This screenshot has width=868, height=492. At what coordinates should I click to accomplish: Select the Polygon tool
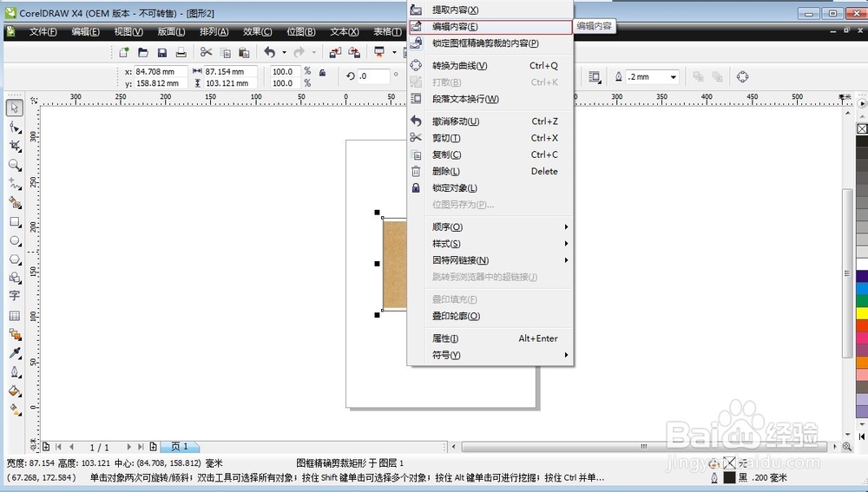[15, 259]
